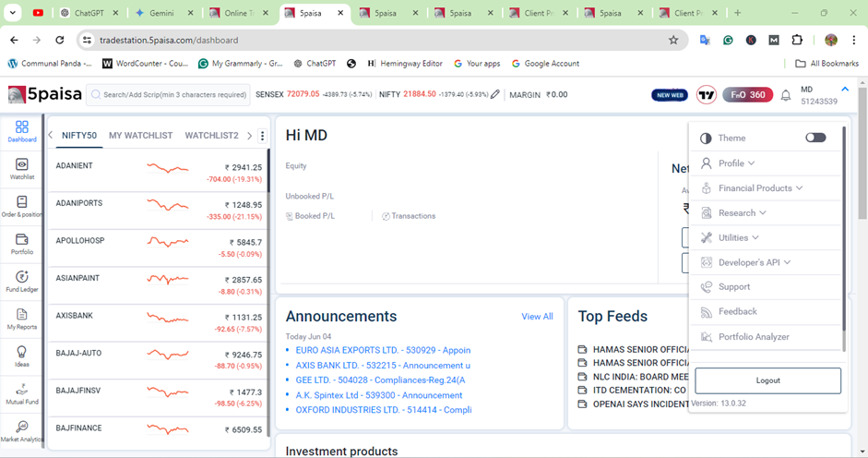
Task: Click the Feedback icon in menu
Action: click(x=707, y=311)
